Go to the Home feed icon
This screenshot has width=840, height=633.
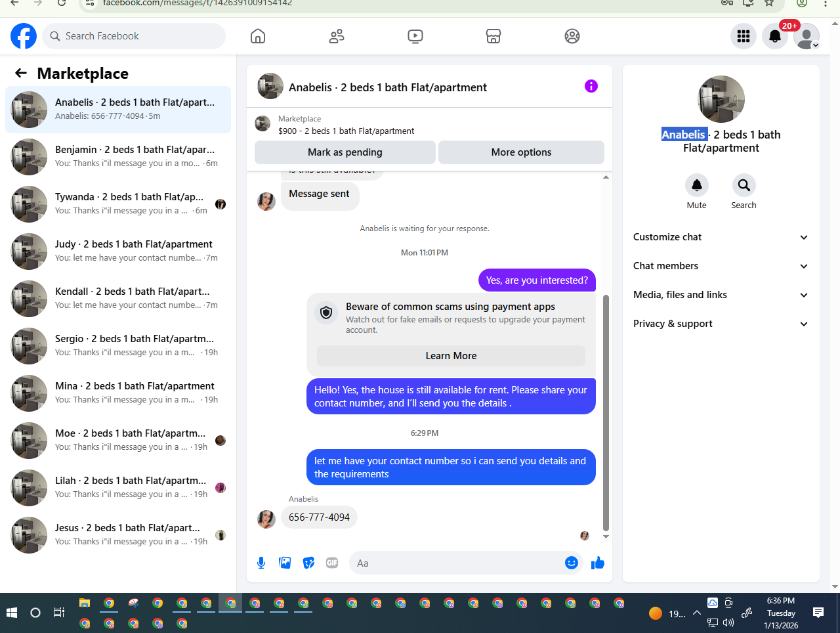tap(258, 36)
